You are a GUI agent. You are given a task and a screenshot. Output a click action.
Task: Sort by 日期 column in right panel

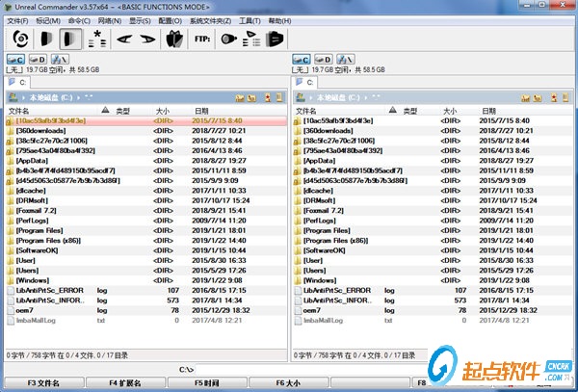(x=488, y=111)
